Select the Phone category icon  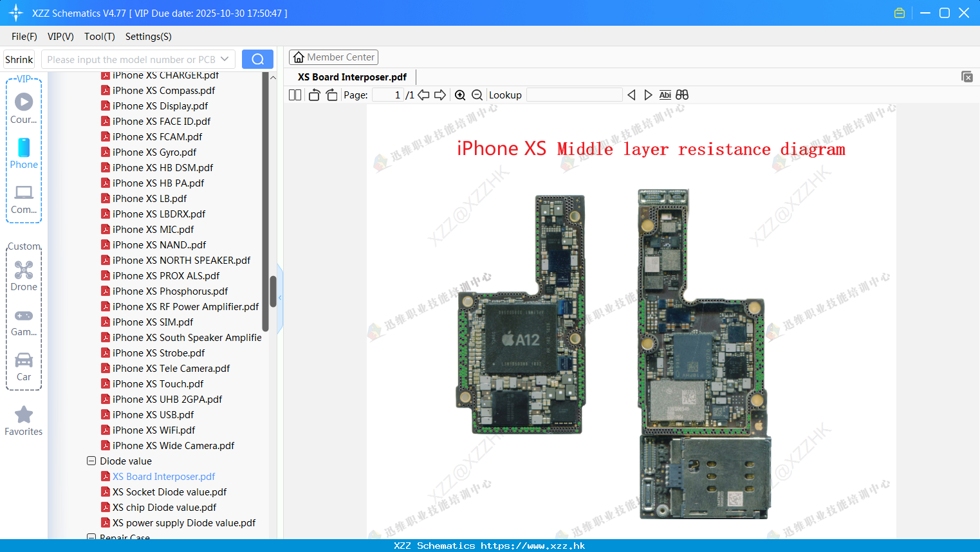click(x=24, y=154)
